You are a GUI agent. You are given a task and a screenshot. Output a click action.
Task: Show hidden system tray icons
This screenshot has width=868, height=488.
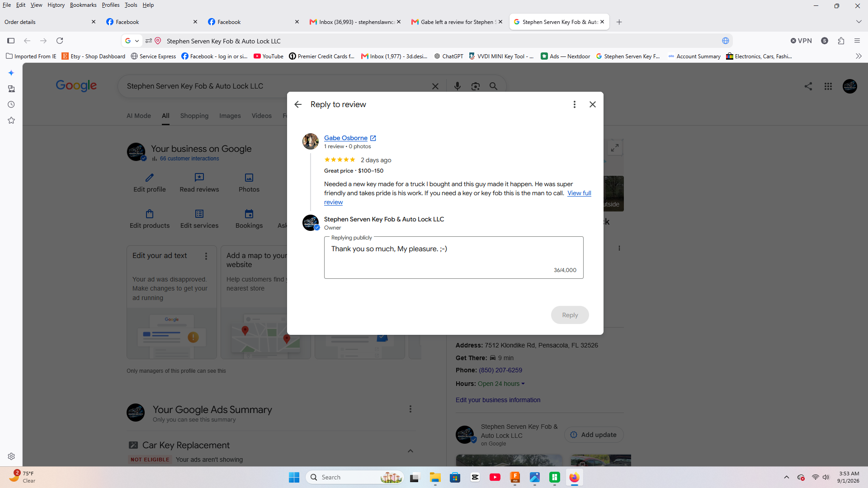coord(787,477)
